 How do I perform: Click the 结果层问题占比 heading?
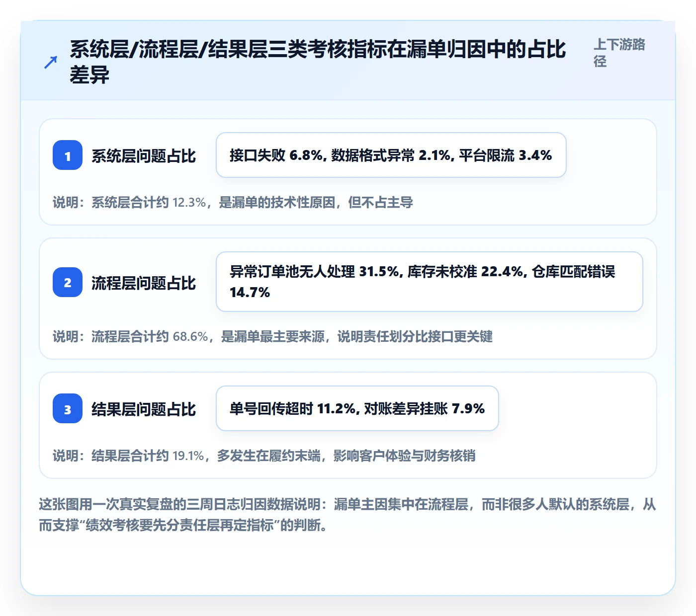point(144,409)
